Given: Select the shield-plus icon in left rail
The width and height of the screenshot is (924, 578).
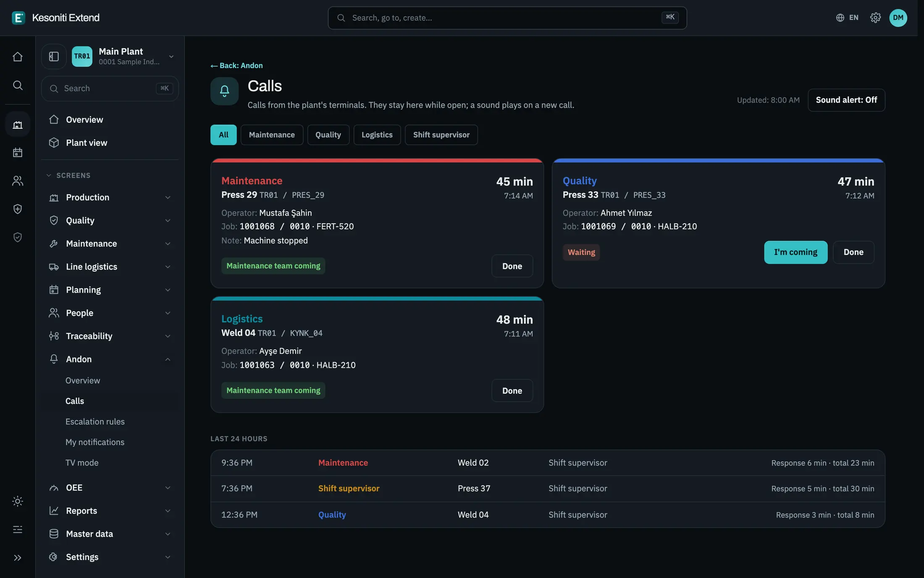Looking at the screenshot, I should click(x=18, y=209).
